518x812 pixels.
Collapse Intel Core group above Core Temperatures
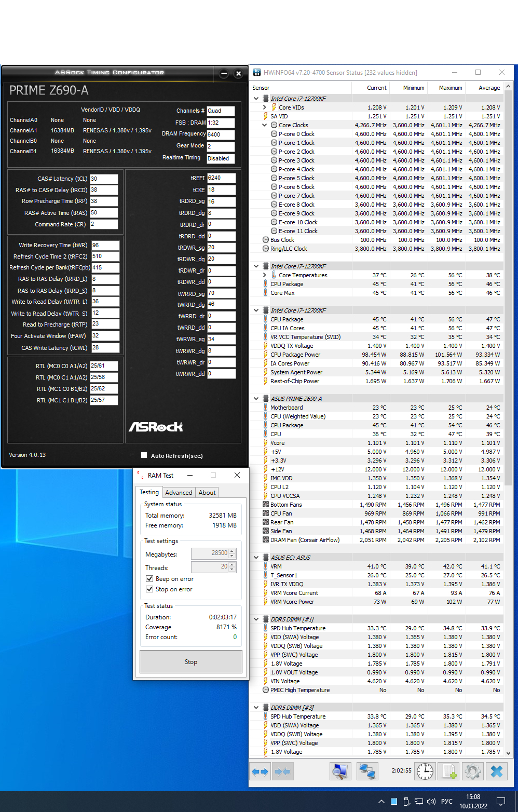pos(256,266)
